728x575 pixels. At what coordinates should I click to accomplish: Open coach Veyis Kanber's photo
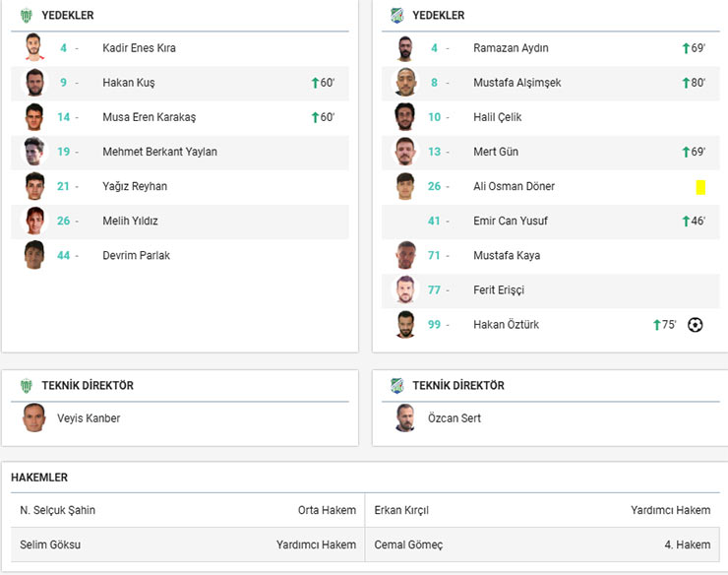(34, 418)
